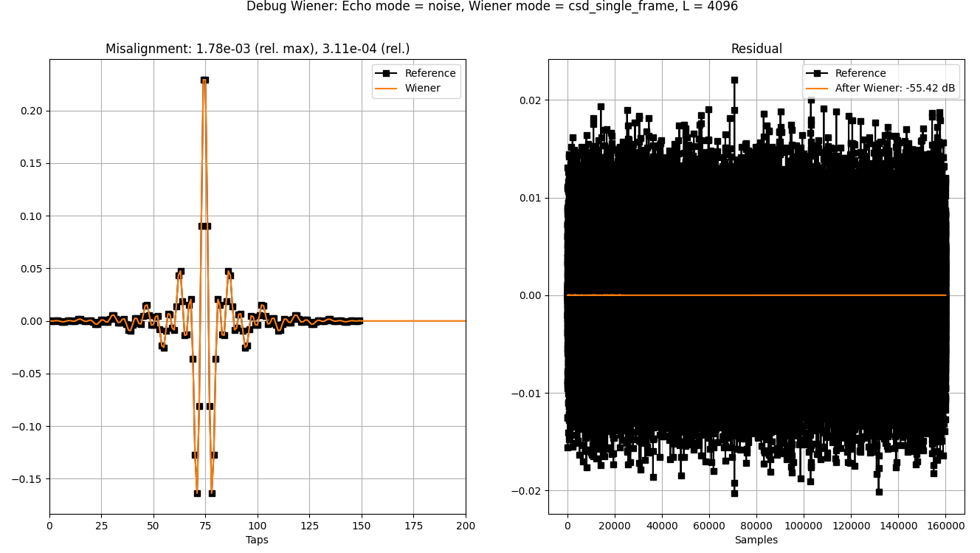This screenshot has height=553, width=980.
Task: Click the '80000' tick on Samples axis
Action: (x=756, y=526)
